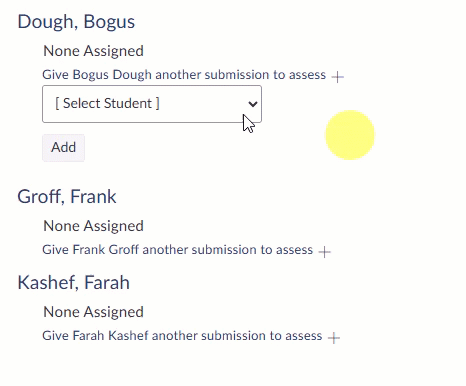The height and width of the screenshot is (386, 466).
Task: Click the word Farah in the third heading
Action: [107, 283]
